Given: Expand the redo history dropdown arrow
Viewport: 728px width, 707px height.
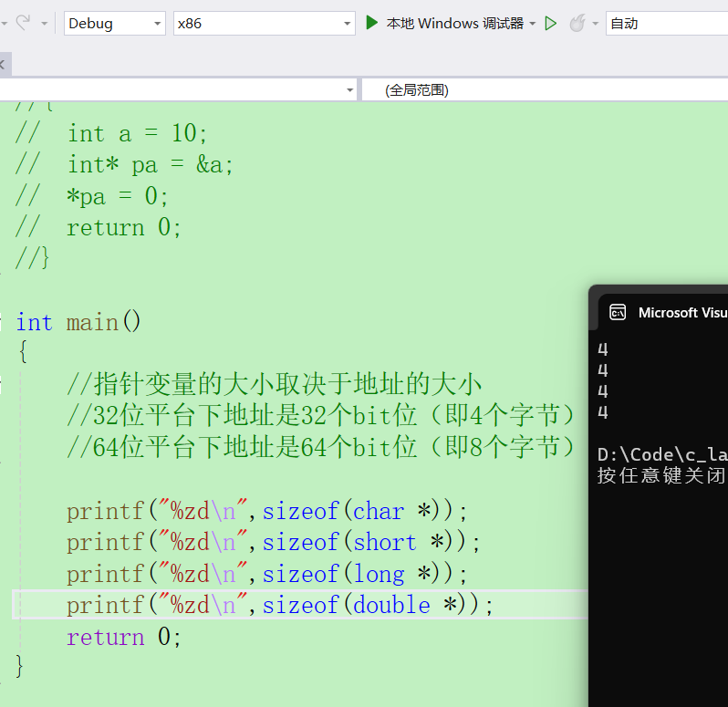Looking at the screenshot, I should coord(44,23).
